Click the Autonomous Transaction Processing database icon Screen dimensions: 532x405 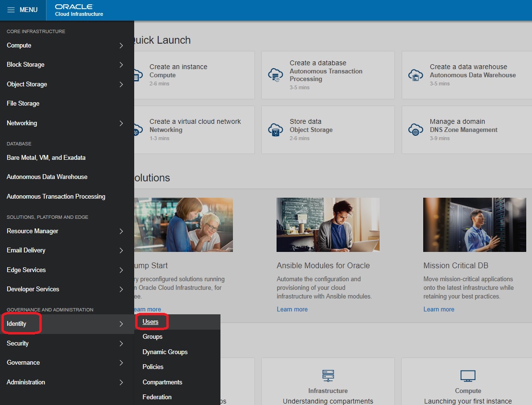pyautogui.click(x=275, y=75)
